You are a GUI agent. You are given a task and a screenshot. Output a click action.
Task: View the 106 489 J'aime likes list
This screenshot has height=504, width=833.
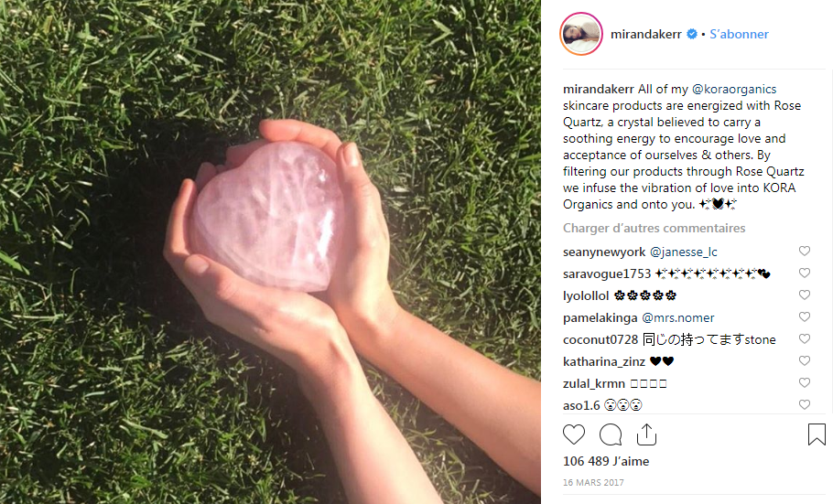coord(606,461)
